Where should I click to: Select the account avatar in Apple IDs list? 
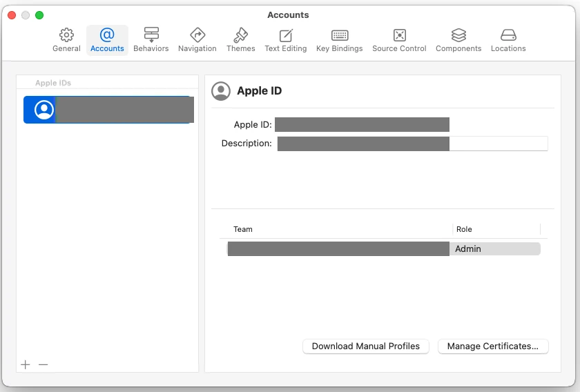pyautogui.click(x=44, y=110)
